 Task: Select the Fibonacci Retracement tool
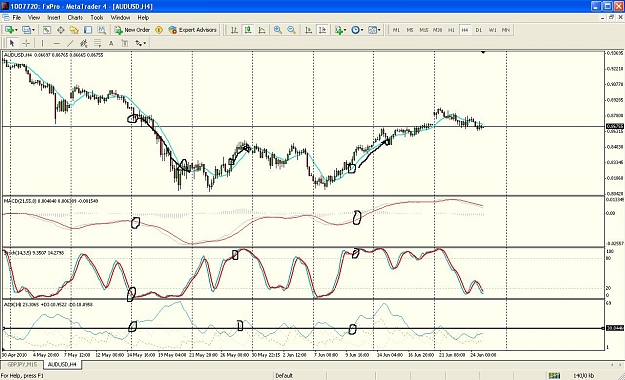(x=97, y=43)
